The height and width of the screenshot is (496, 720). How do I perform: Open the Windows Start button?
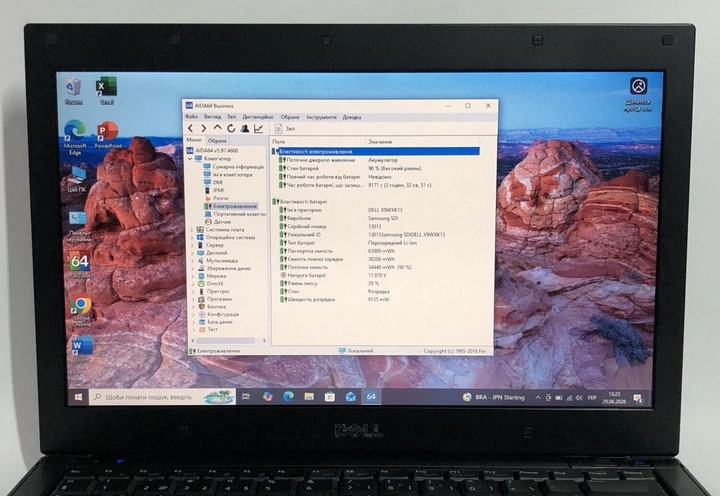pos(79,397)
